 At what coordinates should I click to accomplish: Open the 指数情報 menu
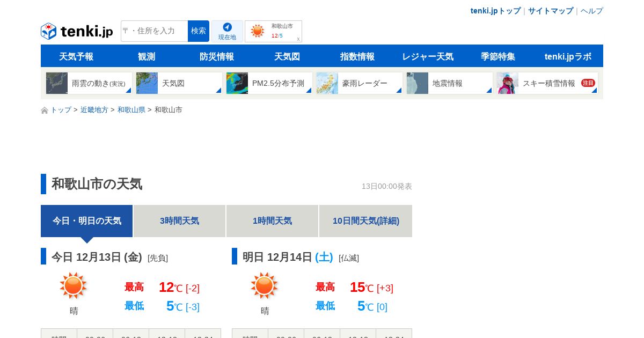click(x=357, y=56)
